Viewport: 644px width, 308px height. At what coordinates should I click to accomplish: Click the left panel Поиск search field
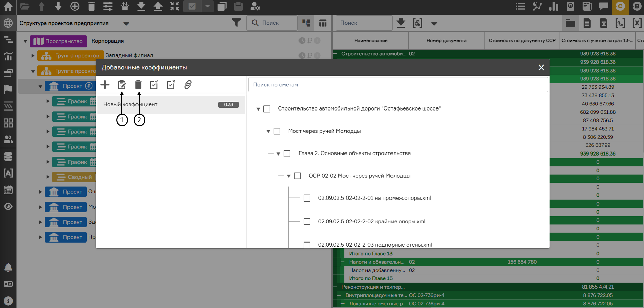click(272, 23)
